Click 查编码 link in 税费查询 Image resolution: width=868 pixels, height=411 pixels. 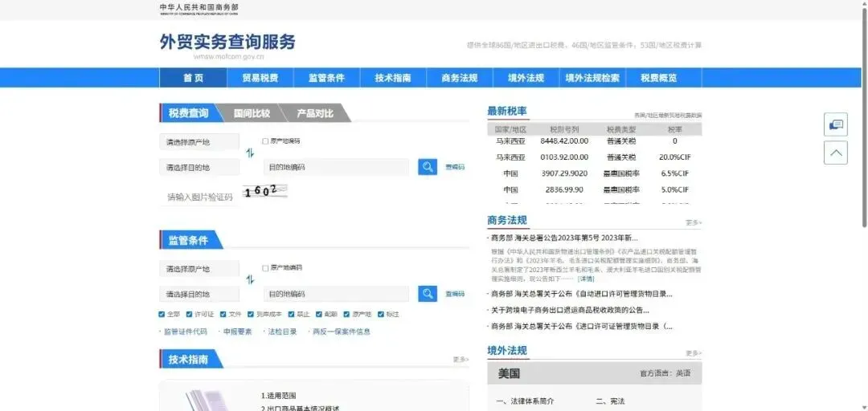[x=455, y=167]
